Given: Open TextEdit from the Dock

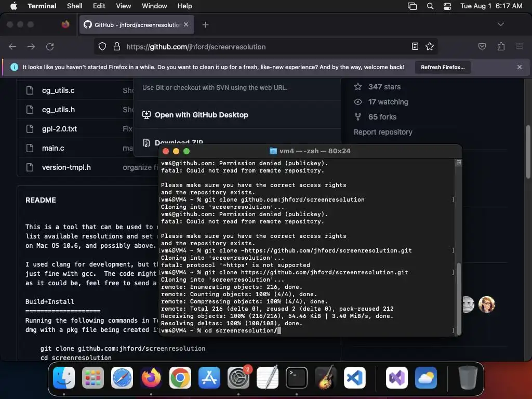Looking at the screenshot, I should [268, 378].
